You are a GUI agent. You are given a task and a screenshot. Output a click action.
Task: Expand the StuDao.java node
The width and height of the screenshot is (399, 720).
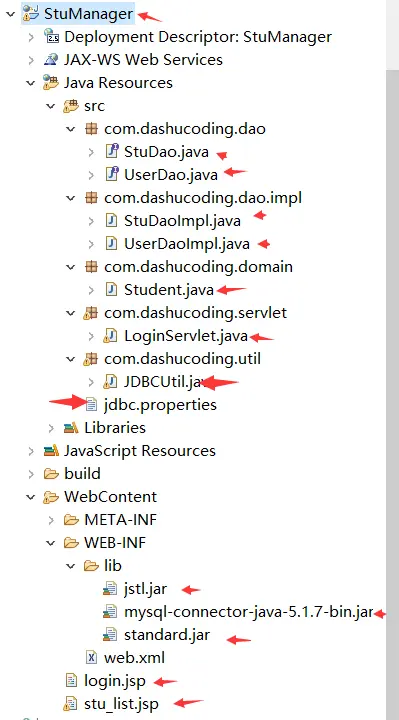click(91, 152)
